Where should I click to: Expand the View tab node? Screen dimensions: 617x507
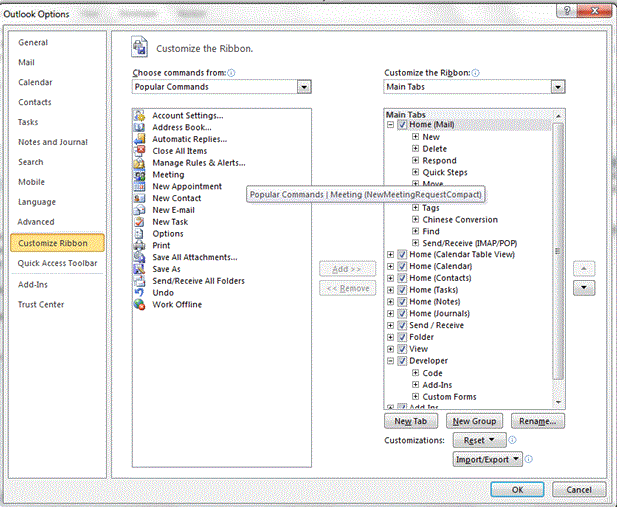pyautogui.click(x=390, y=349)
